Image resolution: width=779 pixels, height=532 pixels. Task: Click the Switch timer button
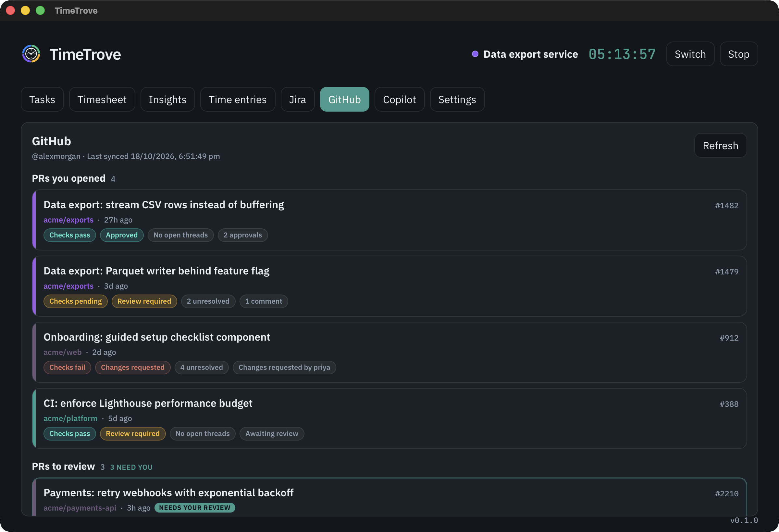(x=690, y=54)
